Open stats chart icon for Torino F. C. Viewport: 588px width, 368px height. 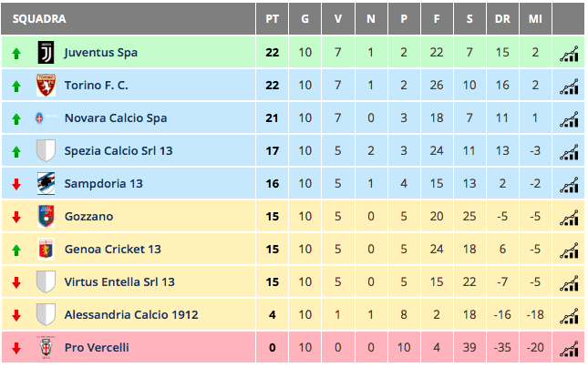click(569, 87)
